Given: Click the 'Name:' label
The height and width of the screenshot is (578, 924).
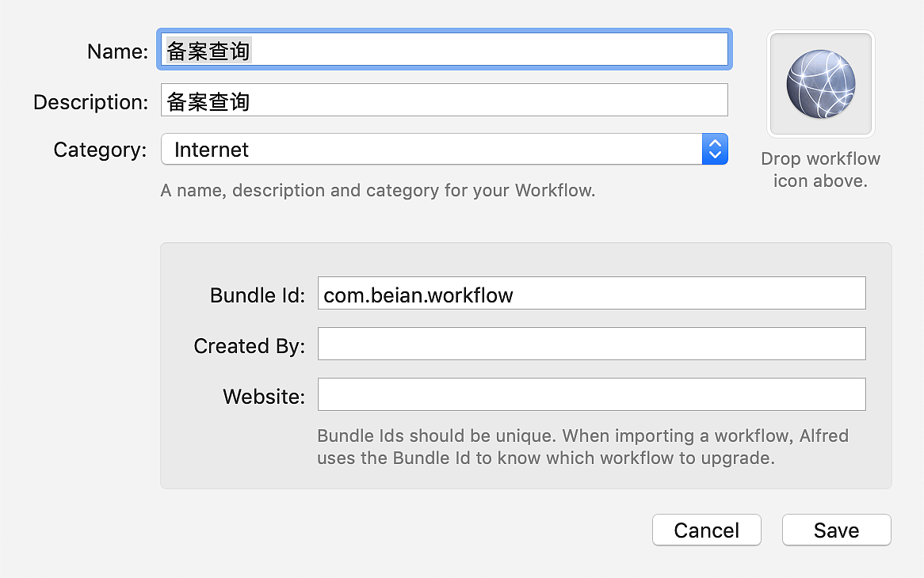Looking at the screenshot, I should coord(117,51).
